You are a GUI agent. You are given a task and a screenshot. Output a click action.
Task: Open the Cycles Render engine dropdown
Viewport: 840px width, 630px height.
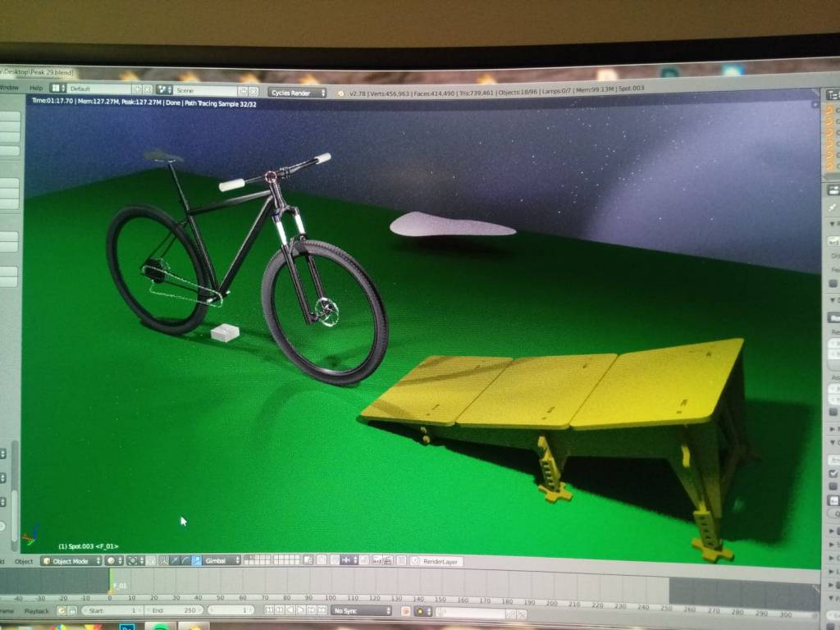[298, 93]
